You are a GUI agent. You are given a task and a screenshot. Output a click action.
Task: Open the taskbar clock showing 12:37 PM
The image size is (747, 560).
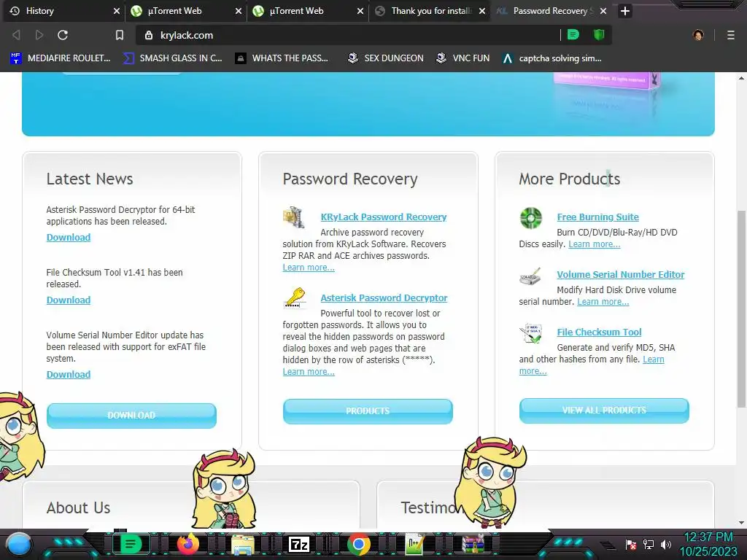(x=708, y=544)
